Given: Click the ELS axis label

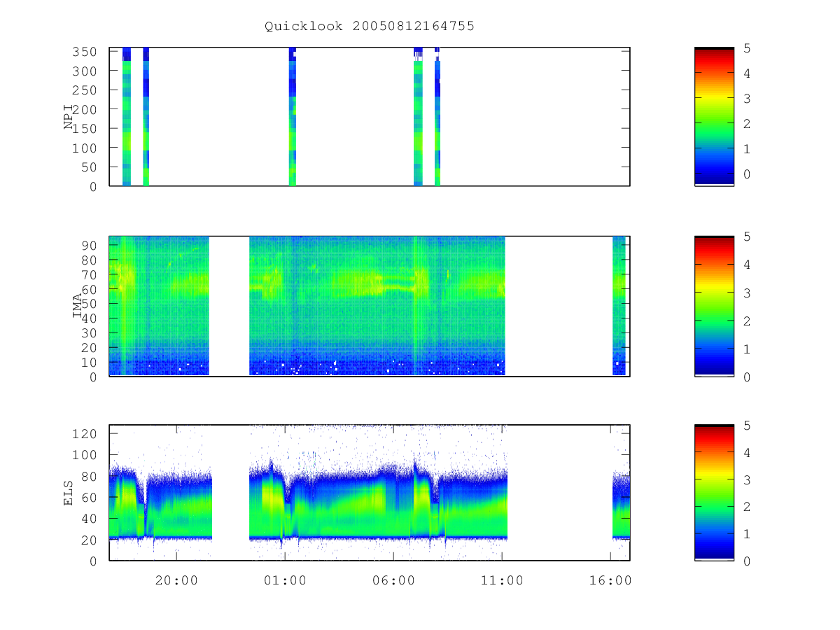Looking at the screenshot, I should point(69,493).
